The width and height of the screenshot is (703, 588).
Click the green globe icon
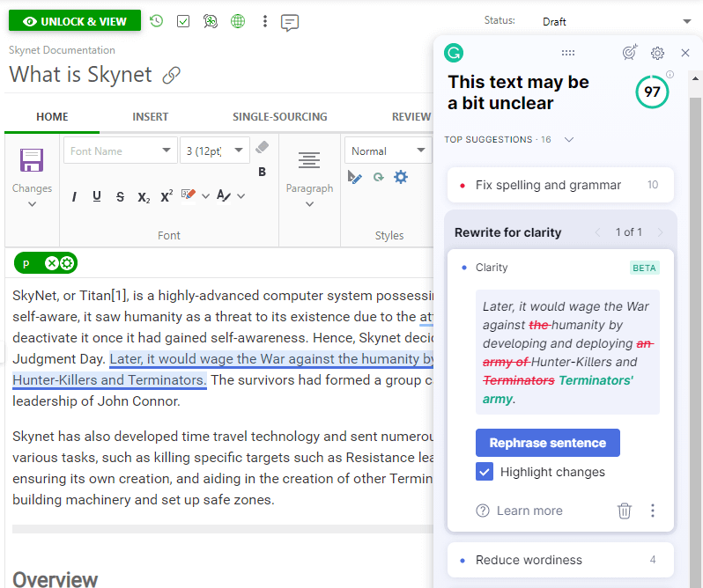[x=238, y=21]
